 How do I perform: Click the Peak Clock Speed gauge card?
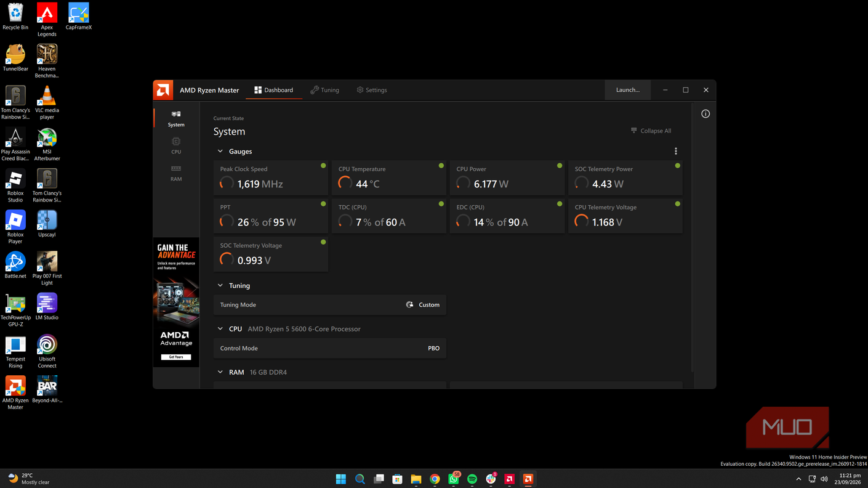271,178
